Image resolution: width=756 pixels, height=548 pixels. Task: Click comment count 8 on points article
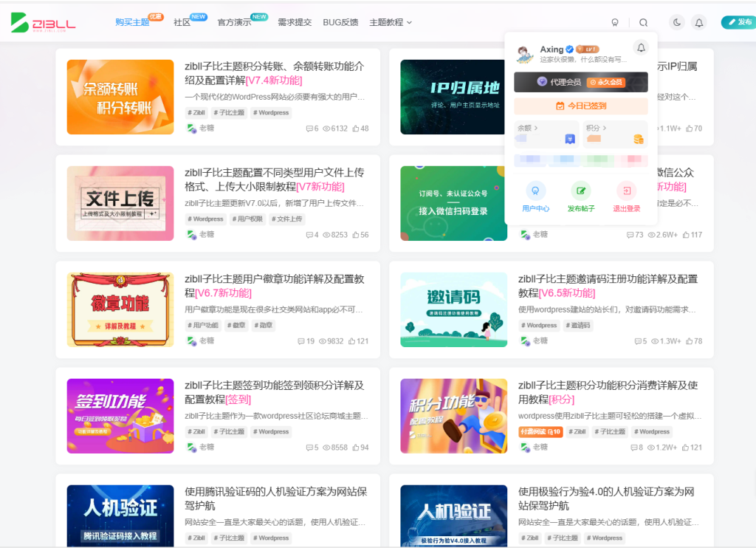coord(637,448)
